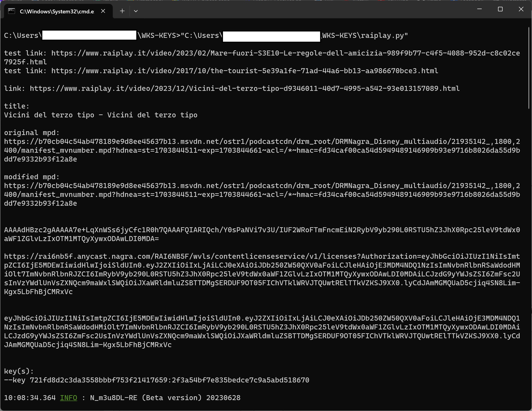The width and height of the screenshot is (532, 411).
Task: Select the C:\Windows\System32\cmd.exe tab
Action: coord(57,12)
